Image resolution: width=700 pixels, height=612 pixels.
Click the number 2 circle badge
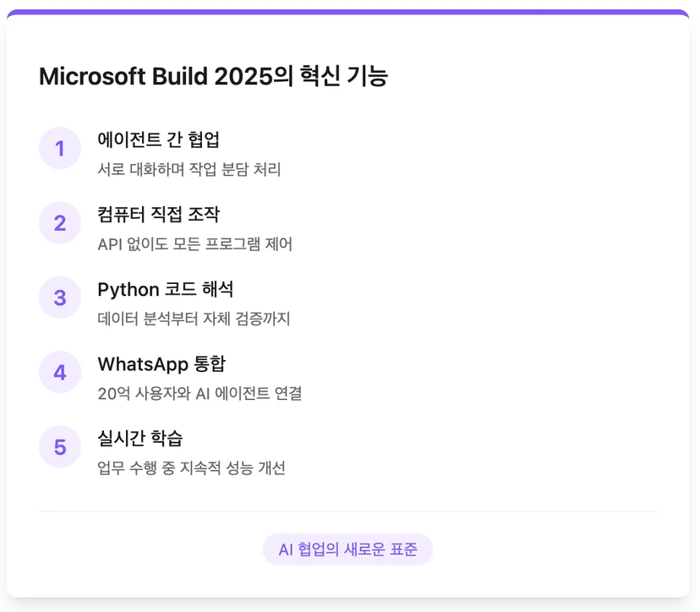(x=60, y=223)
